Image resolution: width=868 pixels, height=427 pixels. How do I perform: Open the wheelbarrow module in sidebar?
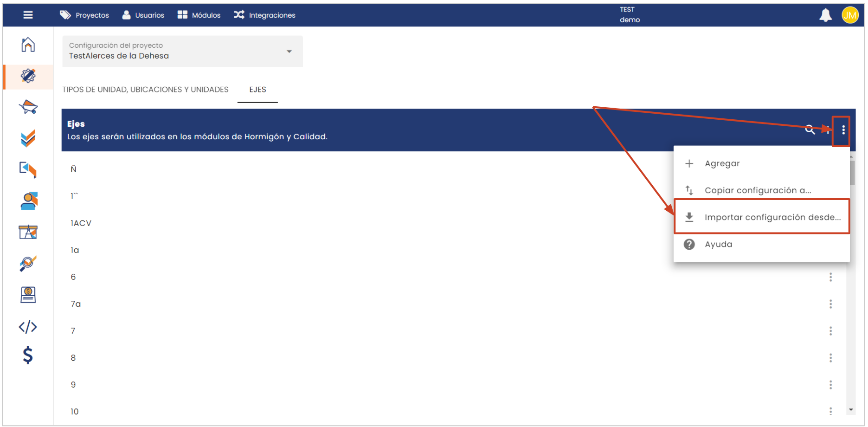[x=28, y=107]
